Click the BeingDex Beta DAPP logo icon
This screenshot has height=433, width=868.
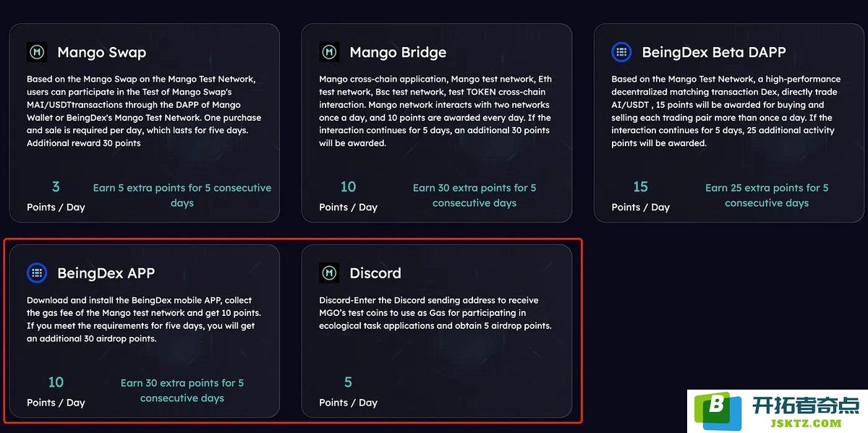click(621, 52)
